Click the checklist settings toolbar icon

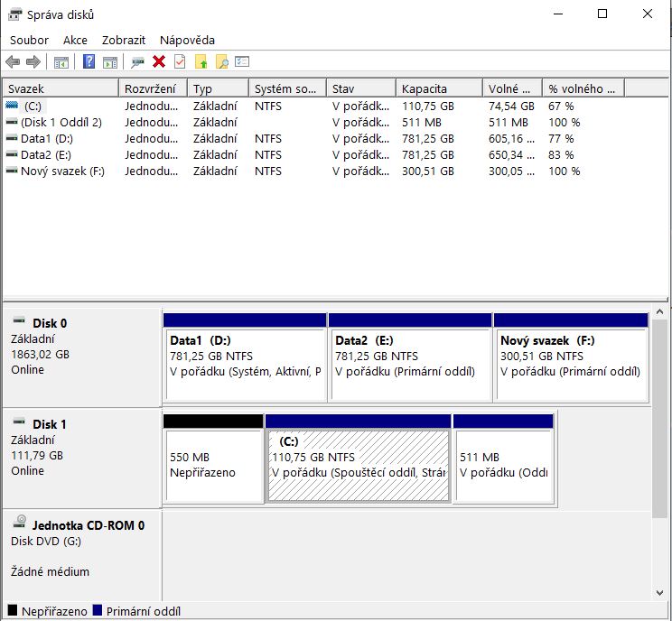(x=242, y=61)
